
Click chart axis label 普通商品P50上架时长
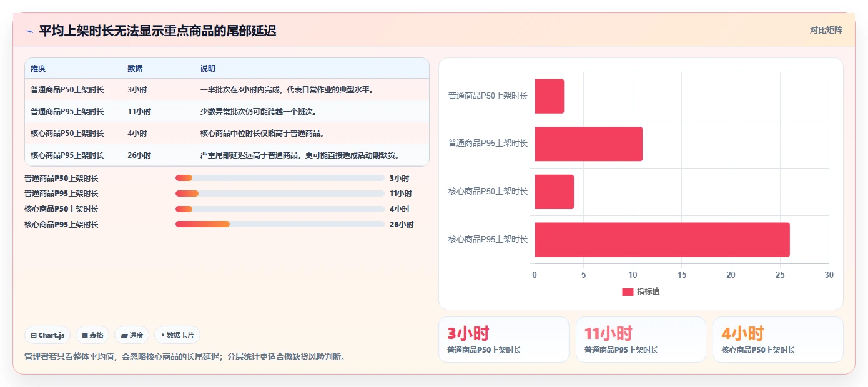coord(488,96)
